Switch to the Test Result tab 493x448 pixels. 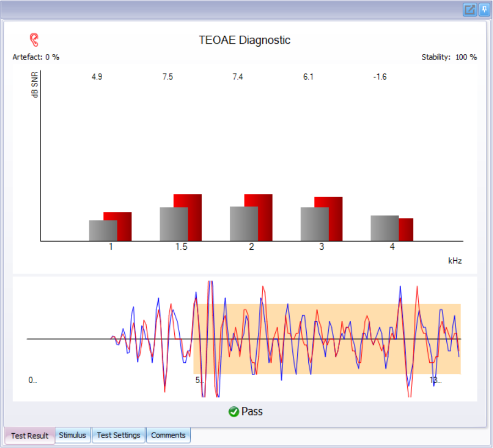point(30,436)
